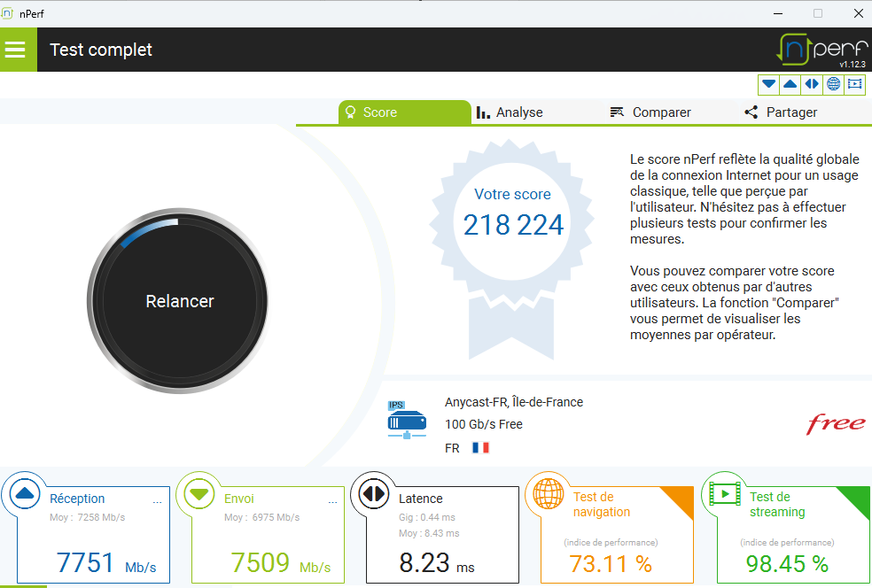Close the nPerf window

pos(858,13)
